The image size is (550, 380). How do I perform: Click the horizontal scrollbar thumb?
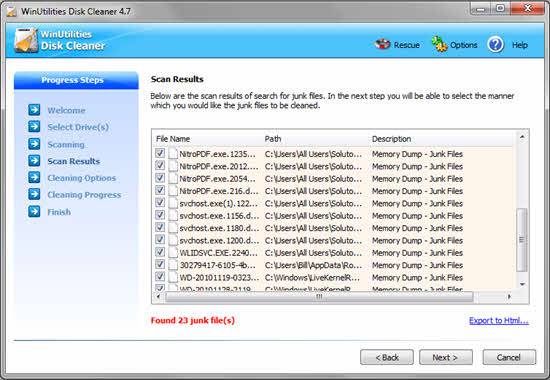click(x=319, y=297)
